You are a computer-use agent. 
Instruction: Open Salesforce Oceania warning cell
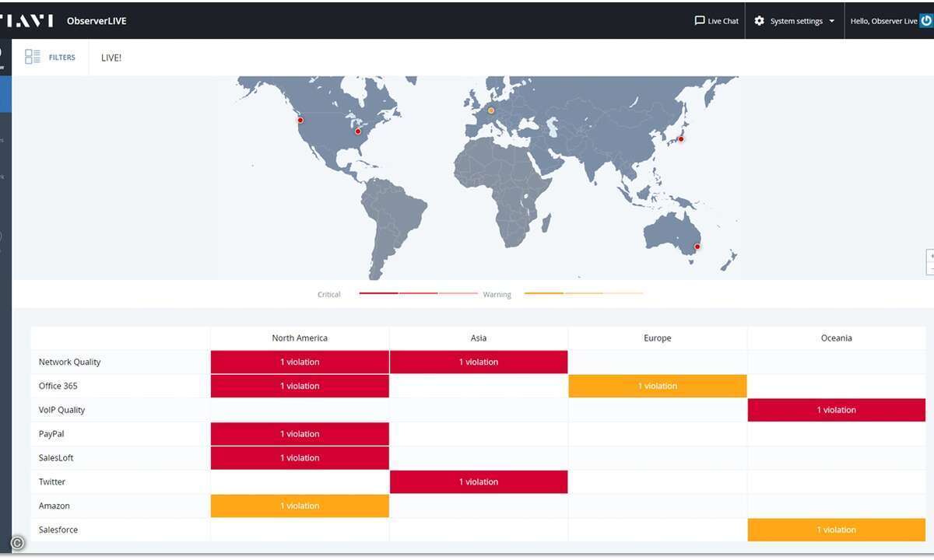(x=837, y=530)
